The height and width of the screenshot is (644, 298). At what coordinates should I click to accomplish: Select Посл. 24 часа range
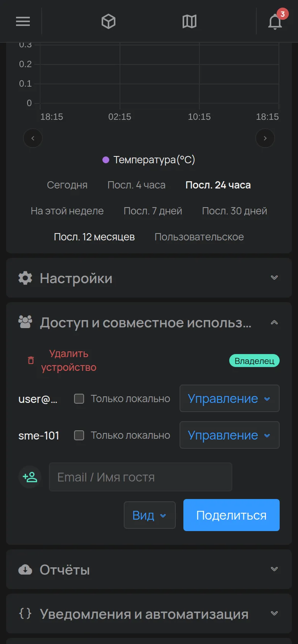(x=218, y=185)
